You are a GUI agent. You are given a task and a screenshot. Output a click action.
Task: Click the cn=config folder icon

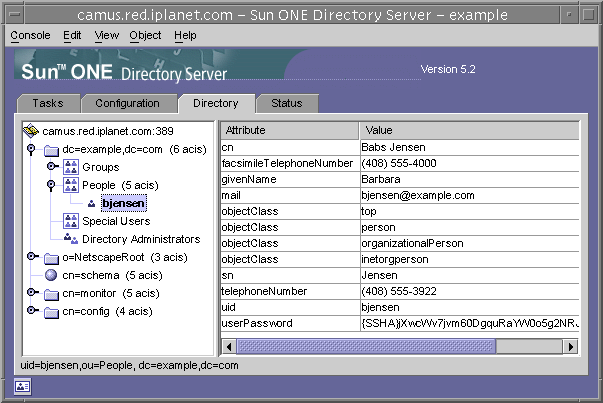click(x=51, y=312)
